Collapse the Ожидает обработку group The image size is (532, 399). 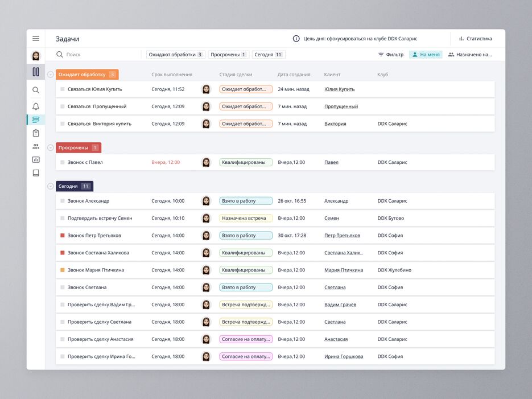[51, 75]
